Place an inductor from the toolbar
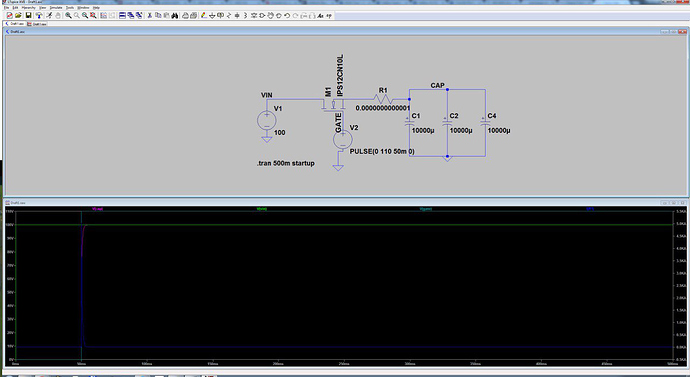The width and height of the screenshot is (690, 377). point(245,15)
